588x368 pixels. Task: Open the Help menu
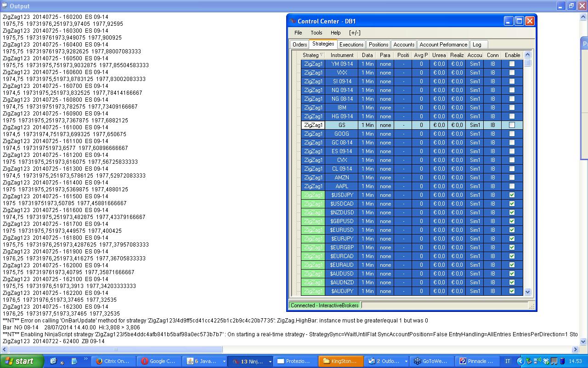(336, 33)
